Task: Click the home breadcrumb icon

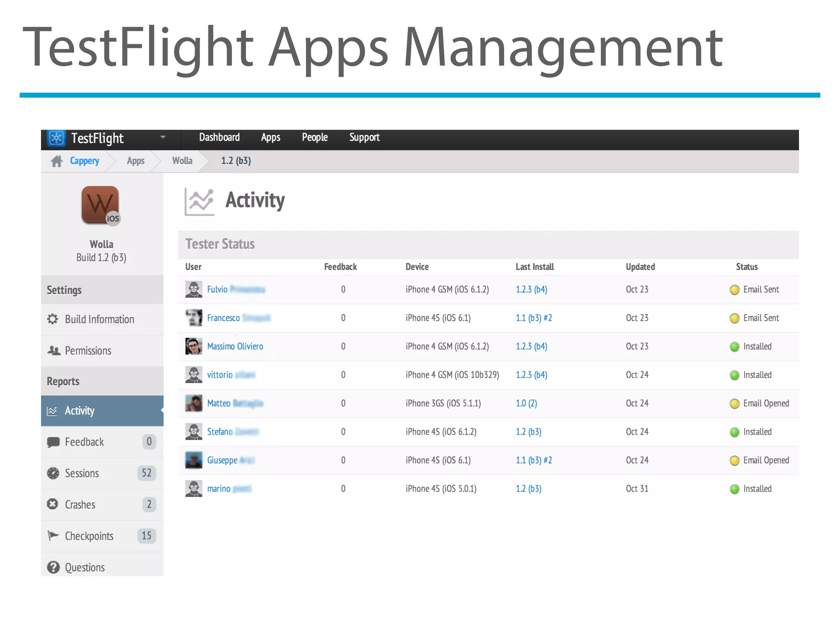Action: [x=57, y=161]
